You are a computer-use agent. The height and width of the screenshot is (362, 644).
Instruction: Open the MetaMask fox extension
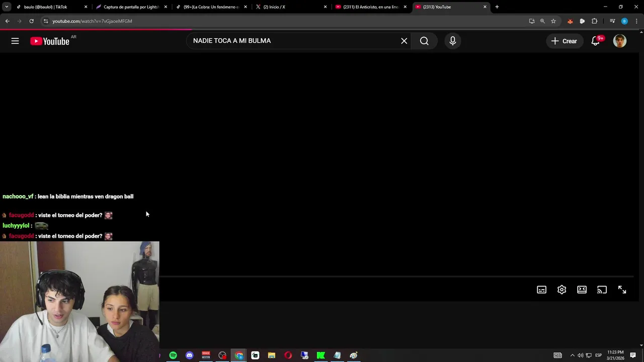click(x=570, y=21)
